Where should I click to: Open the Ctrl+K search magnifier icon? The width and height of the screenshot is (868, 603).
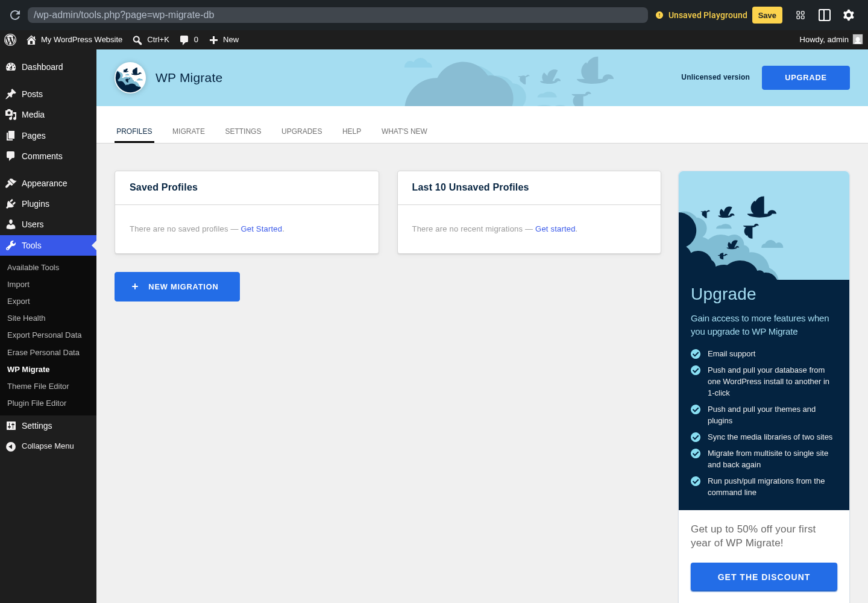pyautogui.click(x=137, y=40)
